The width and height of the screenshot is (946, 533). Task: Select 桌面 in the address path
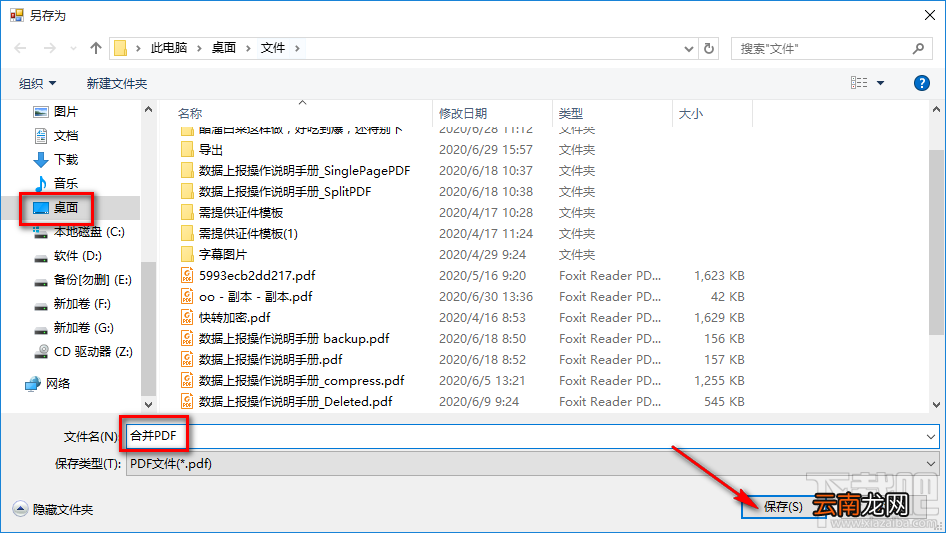click(223, 48)
